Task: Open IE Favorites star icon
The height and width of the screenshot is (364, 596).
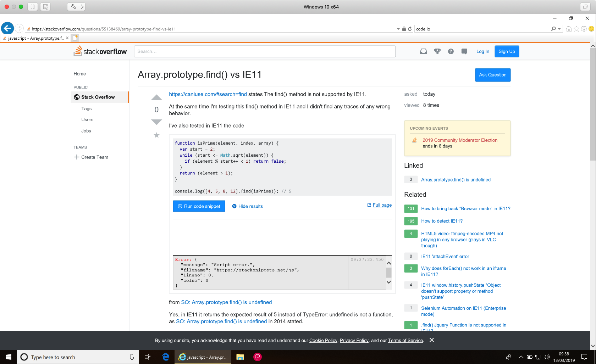Action: coord(576,29)
